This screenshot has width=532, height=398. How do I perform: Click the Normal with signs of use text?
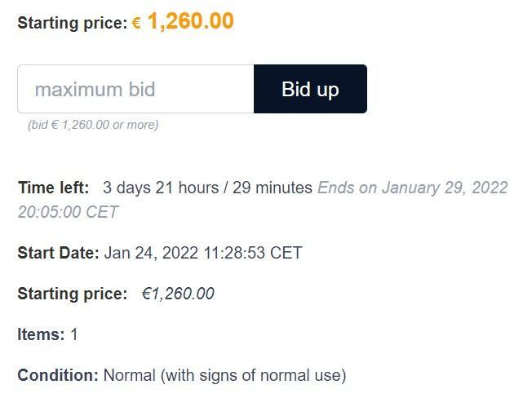224,376
